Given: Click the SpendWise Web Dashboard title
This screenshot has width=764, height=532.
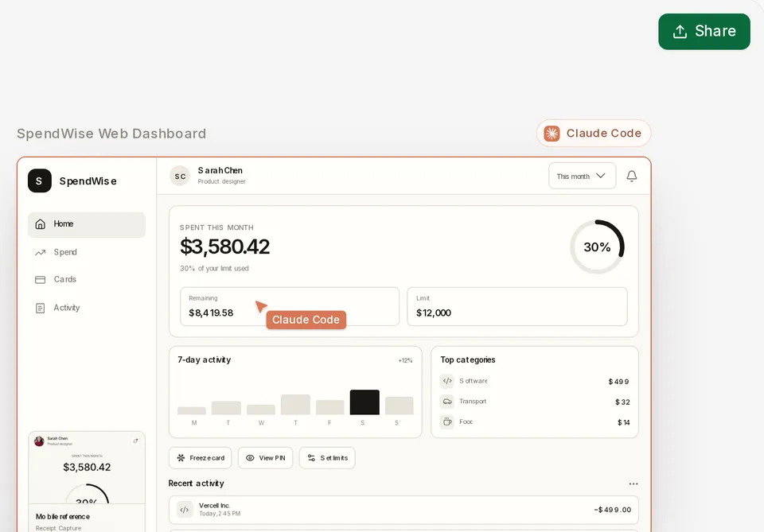Looking at the screenshot, I should (x=111, y=134).
